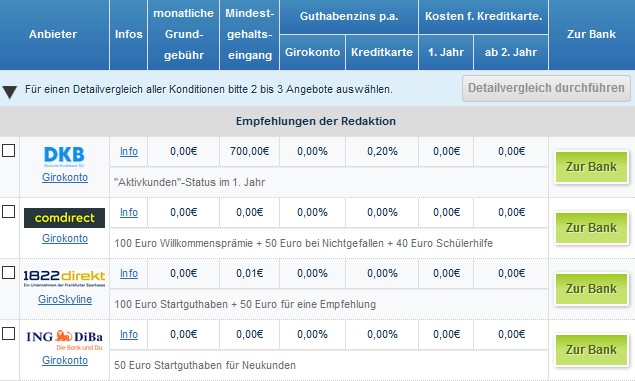Click Zur Bank for 1822direkt
The width and height of the screenshot is (635, 381).
[x=591, y=289]
